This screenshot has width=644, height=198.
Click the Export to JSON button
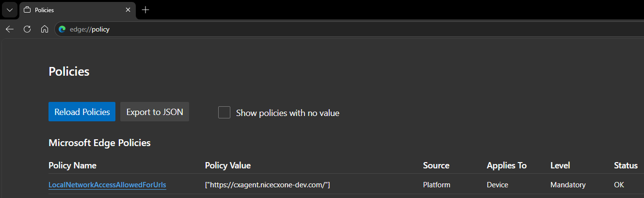(x=155, y=112)
